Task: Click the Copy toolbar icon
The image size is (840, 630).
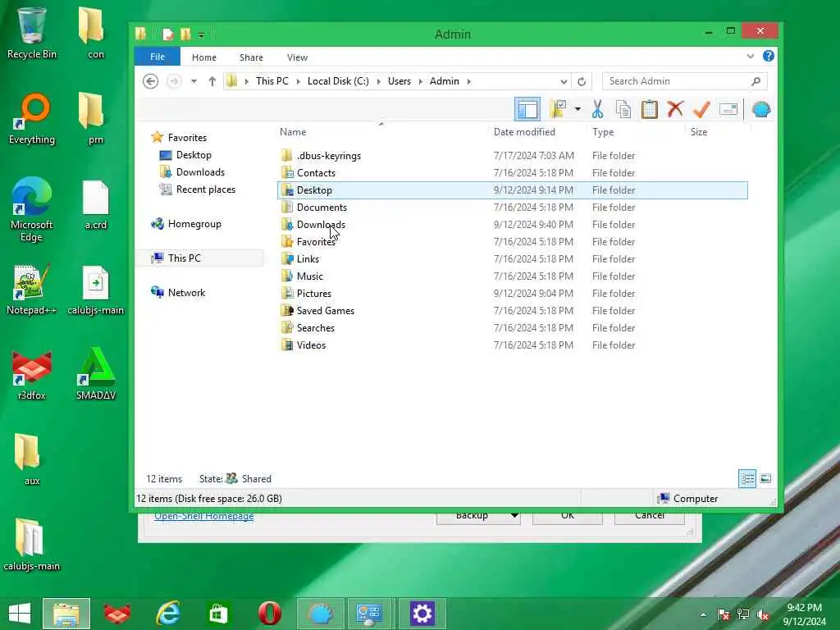Action: click(x=623, y=109)
